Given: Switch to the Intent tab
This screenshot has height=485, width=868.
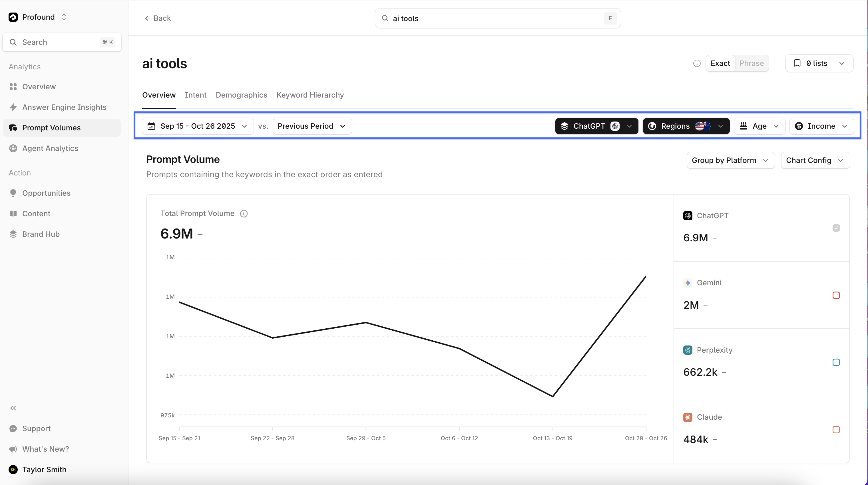Looking at the screenshot, I should pos(195,95).
